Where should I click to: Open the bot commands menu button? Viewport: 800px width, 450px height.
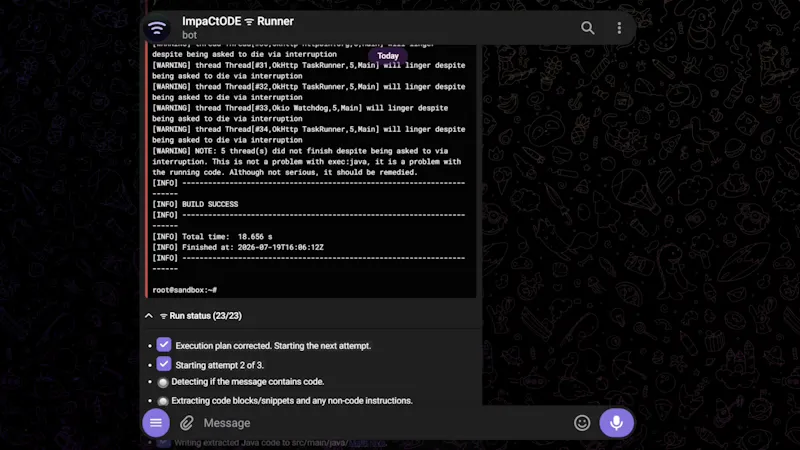click(x=156, y=422)
